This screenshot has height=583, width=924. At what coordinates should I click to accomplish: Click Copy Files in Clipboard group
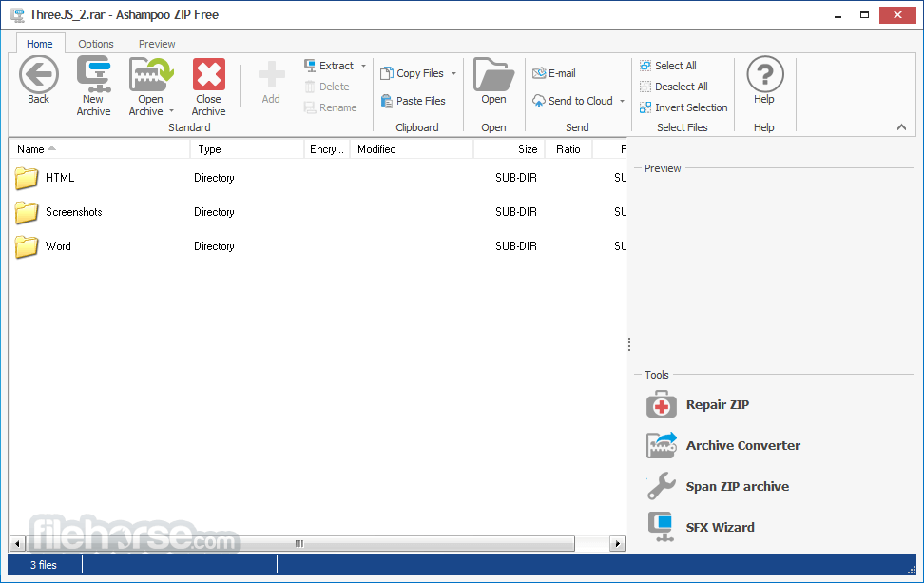pos(412,73)
